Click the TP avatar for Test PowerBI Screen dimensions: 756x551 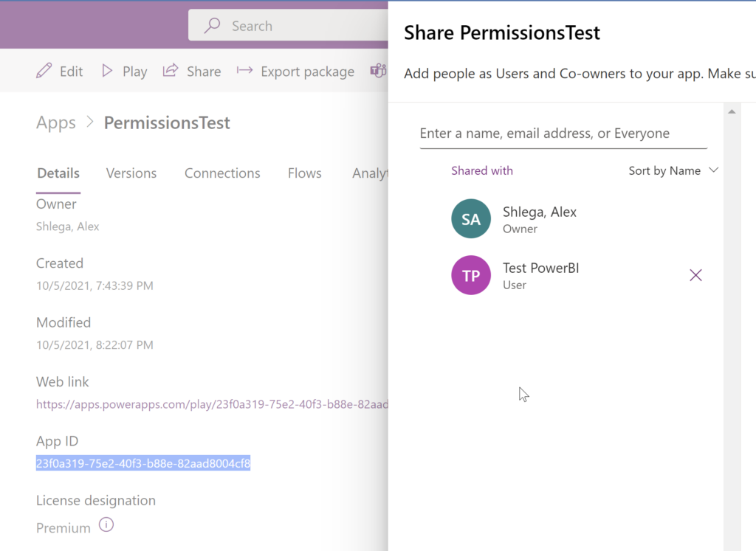[471, 275]
